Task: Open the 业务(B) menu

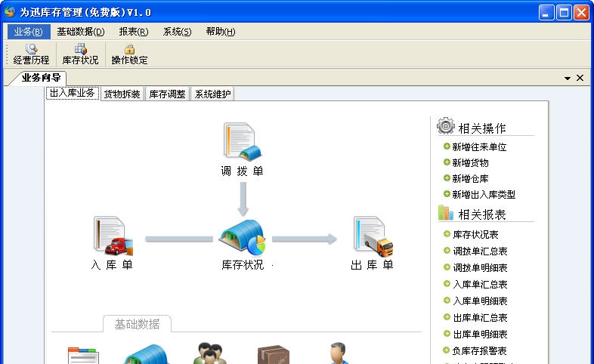Action: (x=29, y=32)
